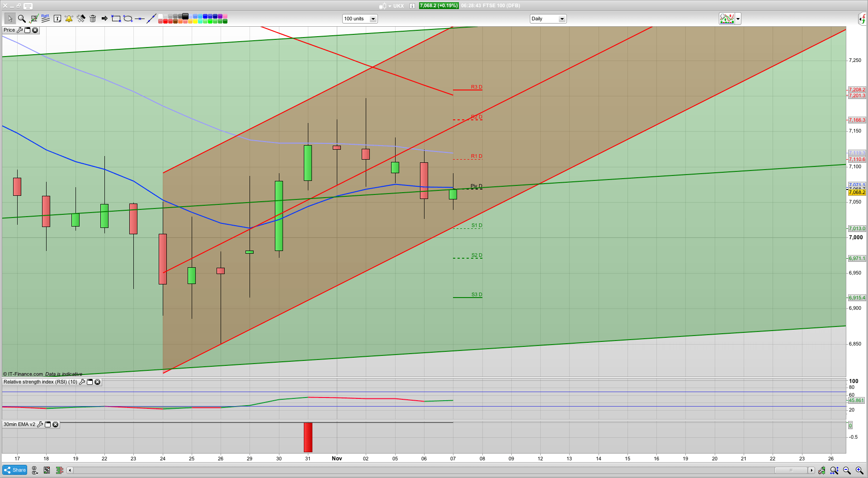
Task: Click the 6,915.4 price axis label
Action: (x=857, y=298)
